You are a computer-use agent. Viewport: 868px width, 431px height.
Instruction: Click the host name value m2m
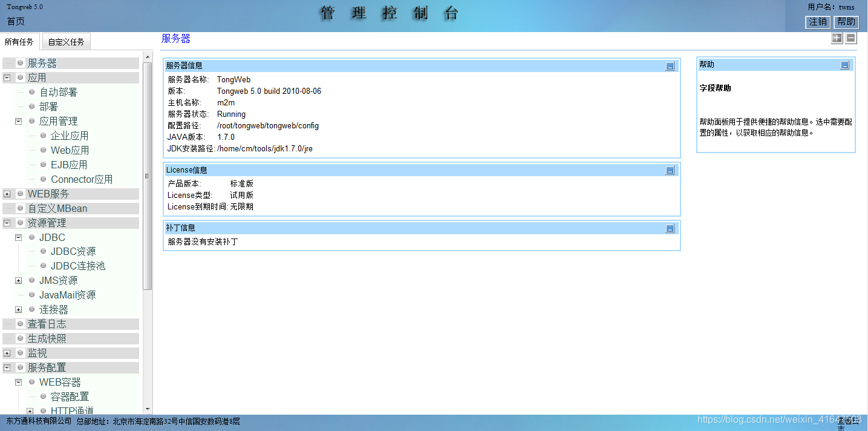226,103
